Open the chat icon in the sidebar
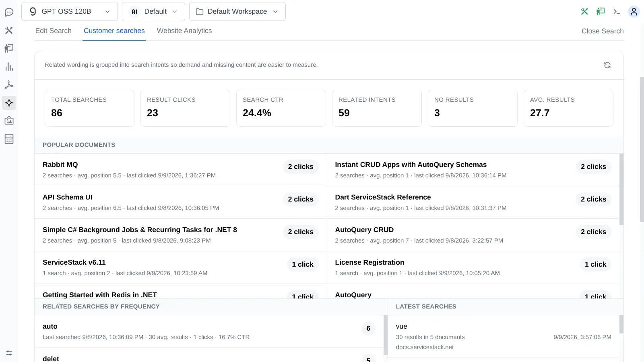Viewport: 644px width, 362px height. [9, 12]
